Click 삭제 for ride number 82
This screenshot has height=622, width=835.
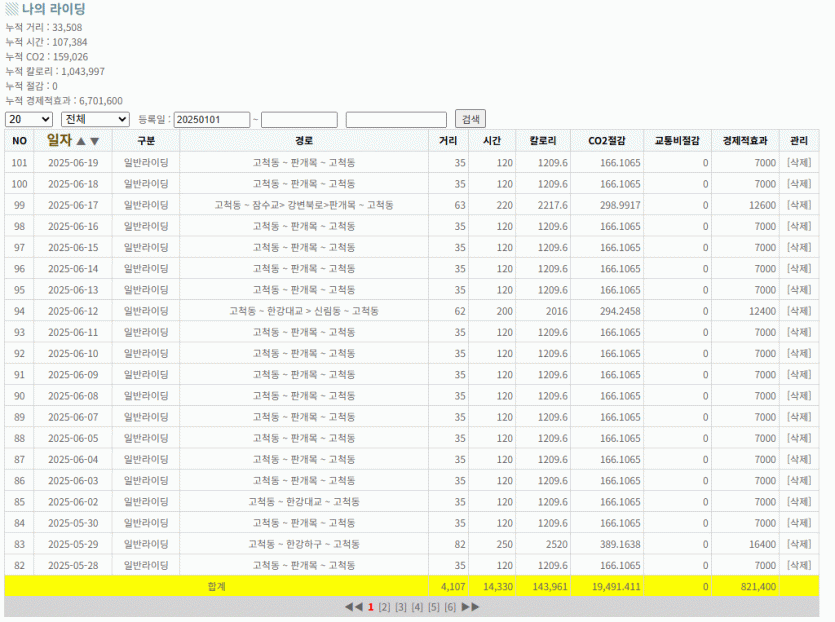pyautogui.click(x=798, y=565)
